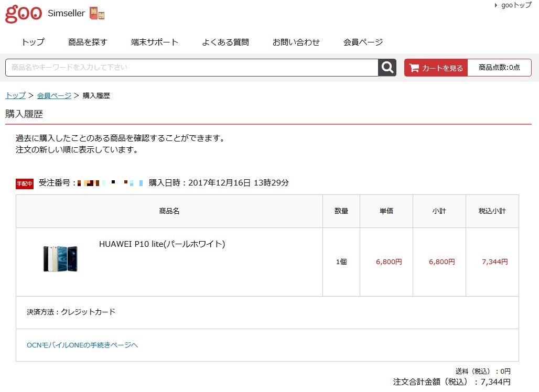Click the 購入履歴 breadcrumb text
539x392 pixels.
(96, 95)
